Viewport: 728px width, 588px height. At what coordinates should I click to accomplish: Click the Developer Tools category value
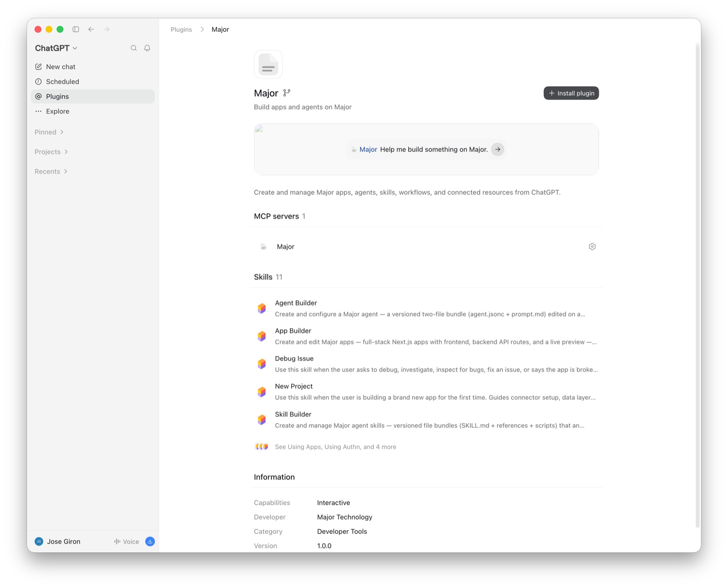(x=342, y=532)
